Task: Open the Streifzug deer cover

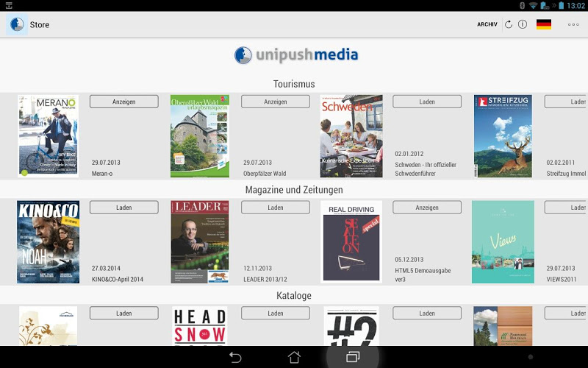Action: [x=503, y=136]
